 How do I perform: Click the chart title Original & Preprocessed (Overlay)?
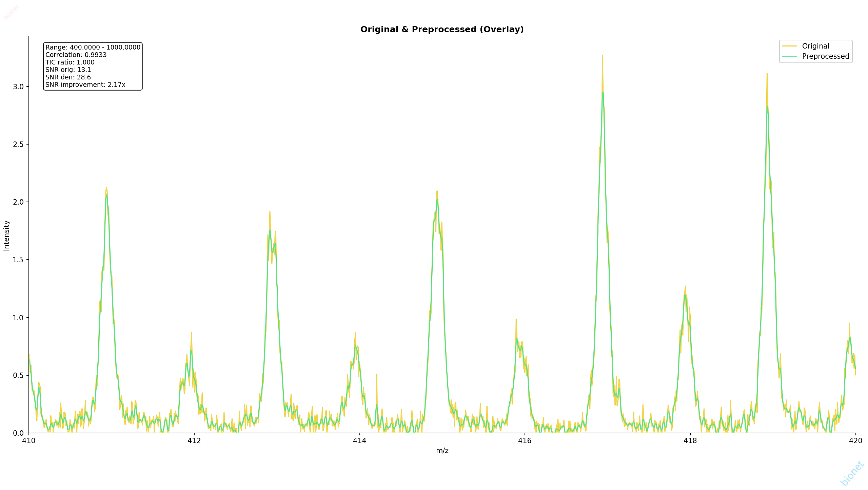[442, 30]
